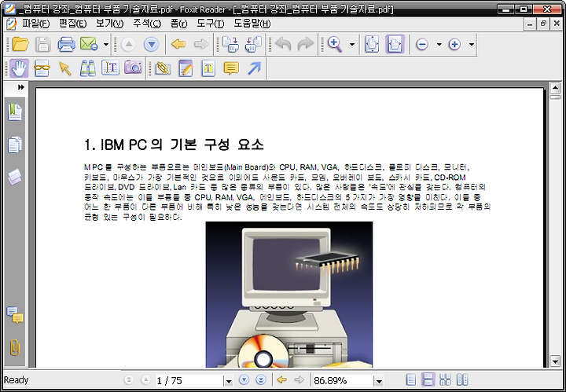Image resolution: width=566 pixels, height=392 pixels.
Task: Open the Attachments paperclip panel
Action: 15,347
